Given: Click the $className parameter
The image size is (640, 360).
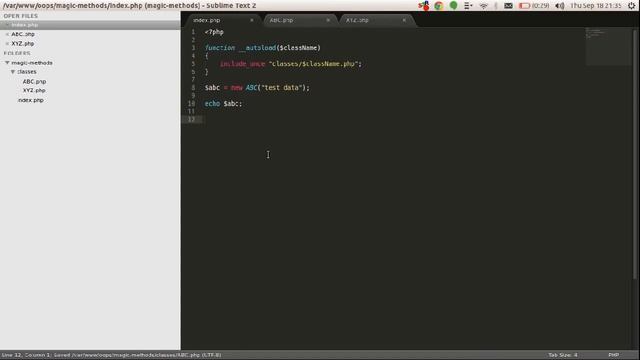Looking at the screenshot, I should click(298, 48).
